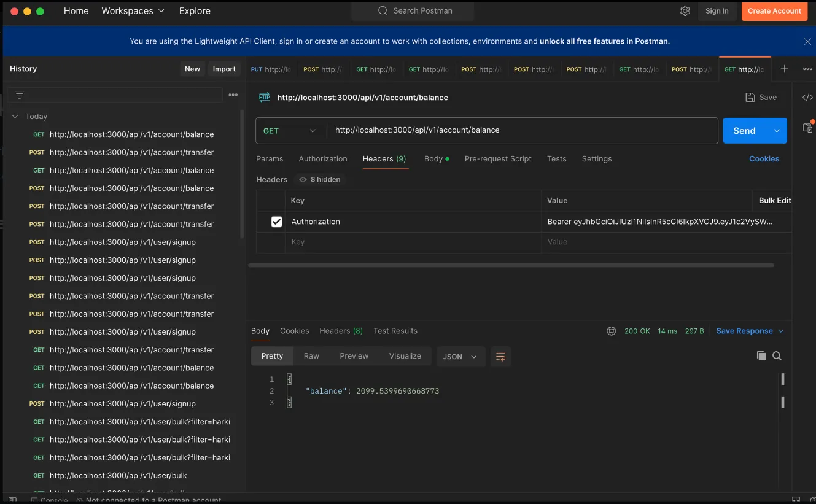This screenshot has height=504, width=816.
Task: Click the network globe icon beside status
Action: 611,331
